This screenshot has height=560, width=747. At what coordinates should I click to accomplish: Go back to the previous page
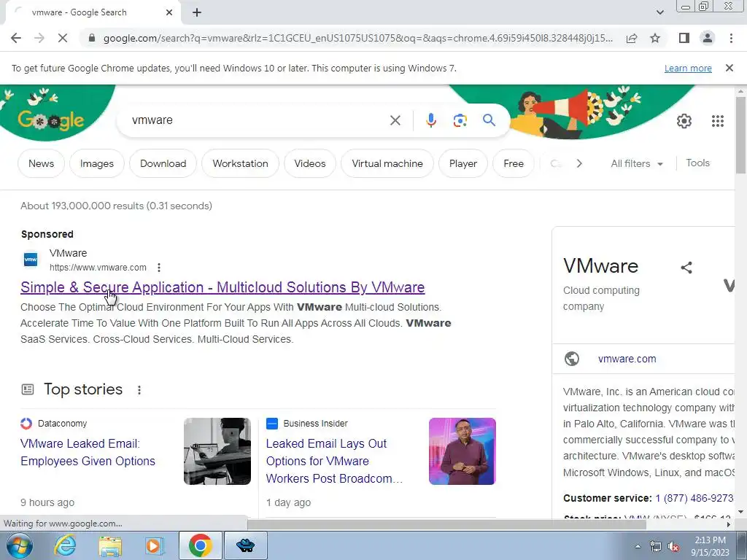click(16, 38)
